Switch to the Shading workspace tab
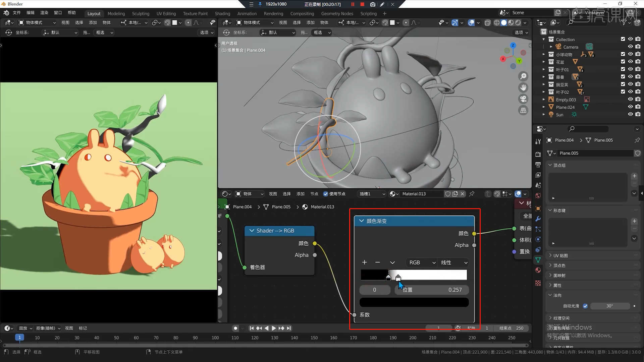This screenshot has width=644, height=362. 222,13
